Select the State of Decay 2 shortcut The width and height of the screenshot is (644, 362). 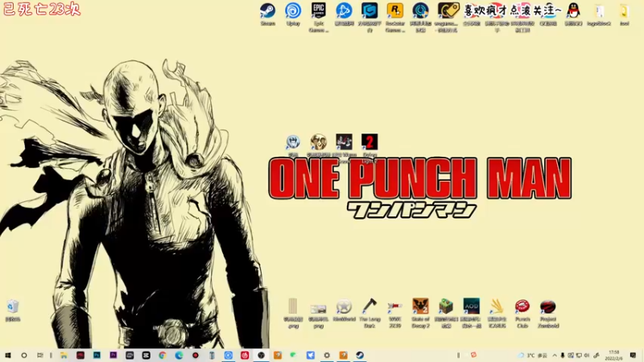tap(420, 313)
